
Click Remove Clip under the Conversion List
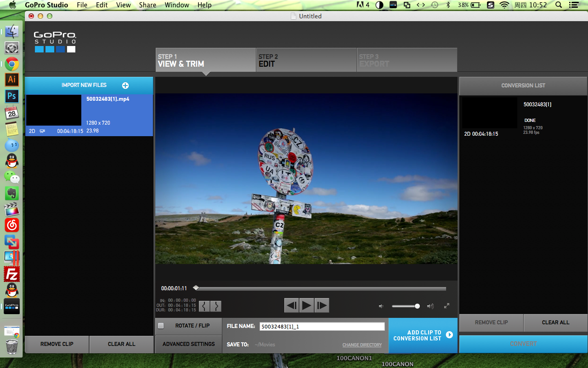point(492,322)
